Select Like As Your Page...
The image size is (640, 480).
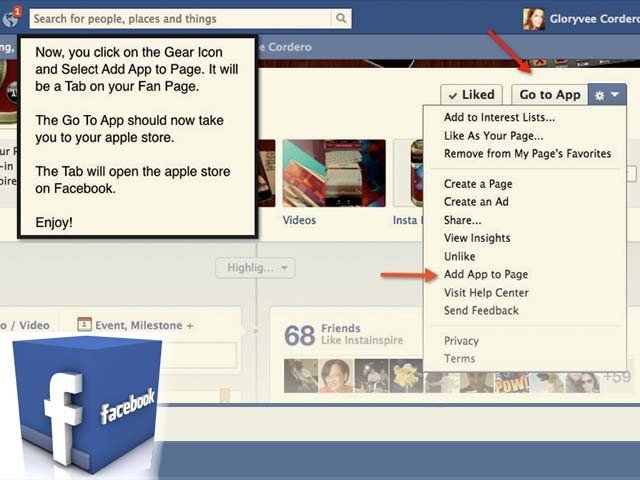coord(493,136)
